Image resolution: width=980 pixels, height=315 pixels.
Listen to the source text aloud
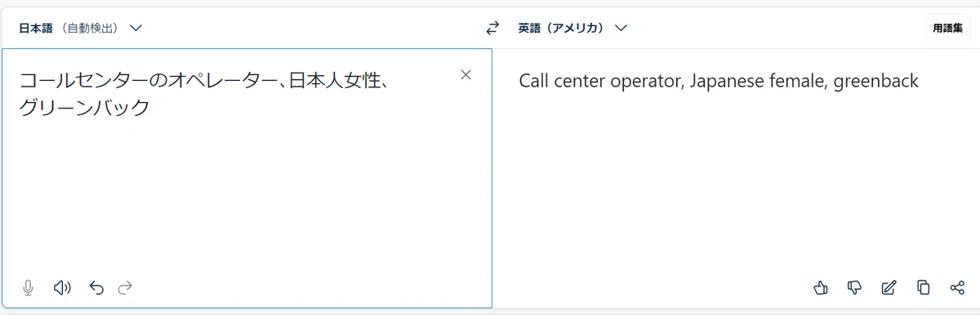point(62,287)
